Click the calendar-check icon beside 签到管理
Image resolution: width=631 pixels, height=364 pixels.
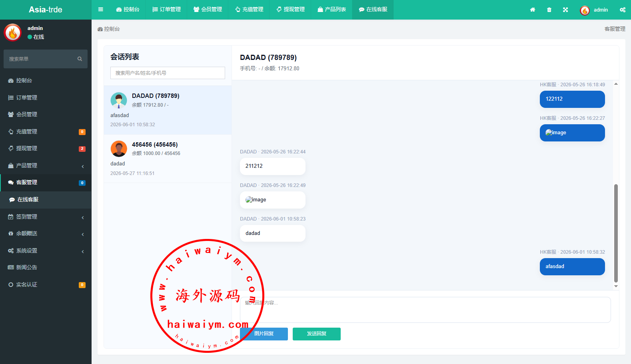(x=11, y=217)
